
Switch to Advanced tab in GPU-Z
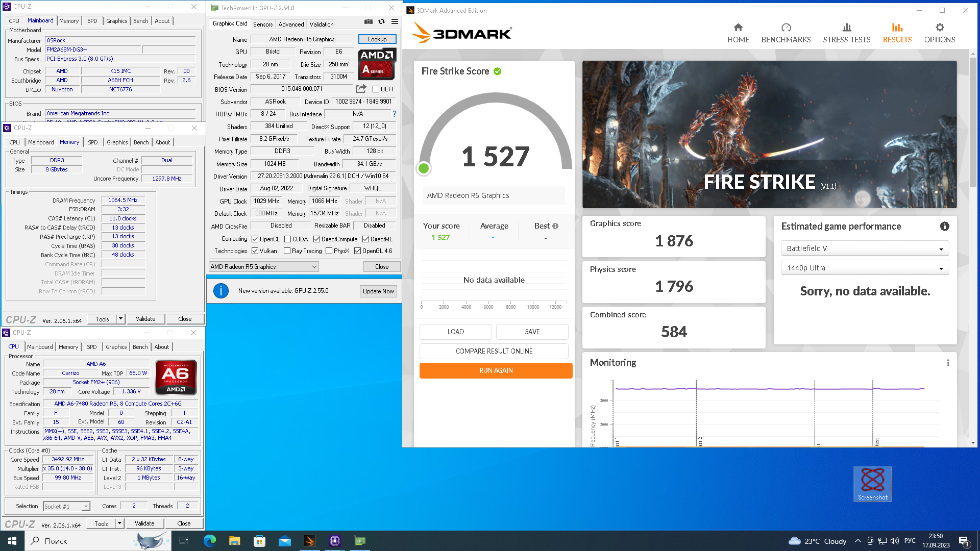click(291, 24)
